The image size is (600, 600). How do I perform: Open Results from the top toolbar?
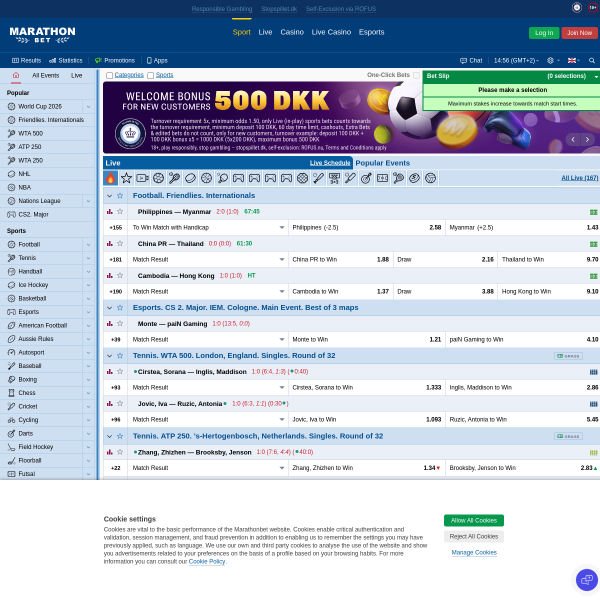(26, 60)
